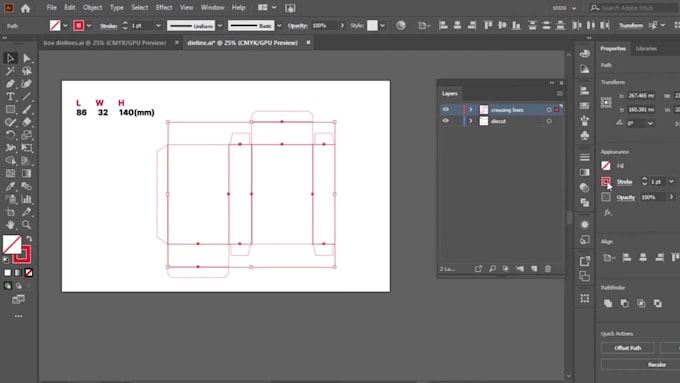Click the target circle of creasing lines layer
The height and width of the screenshot is (383, 680).
[549, 110]
